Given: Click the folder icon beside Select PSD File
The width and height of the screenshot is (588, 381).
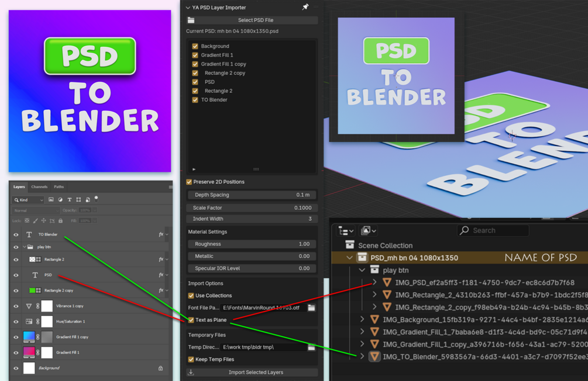Looking at the screenshot, I should click(x=191, y=20).
